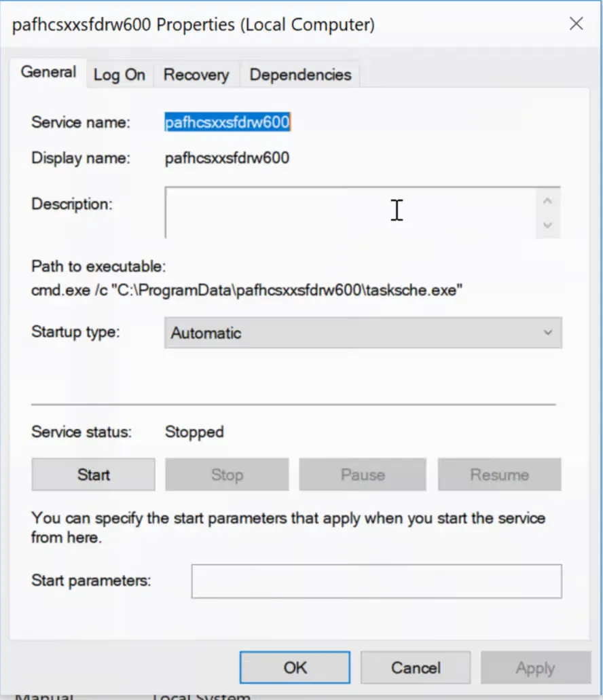View the Dependencies tab

click(x=300, y=75)
